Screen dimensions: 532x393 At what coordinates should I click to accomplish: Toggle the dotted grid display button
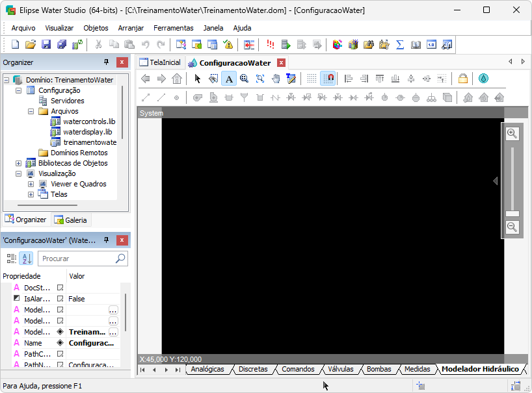click(312, 79)
